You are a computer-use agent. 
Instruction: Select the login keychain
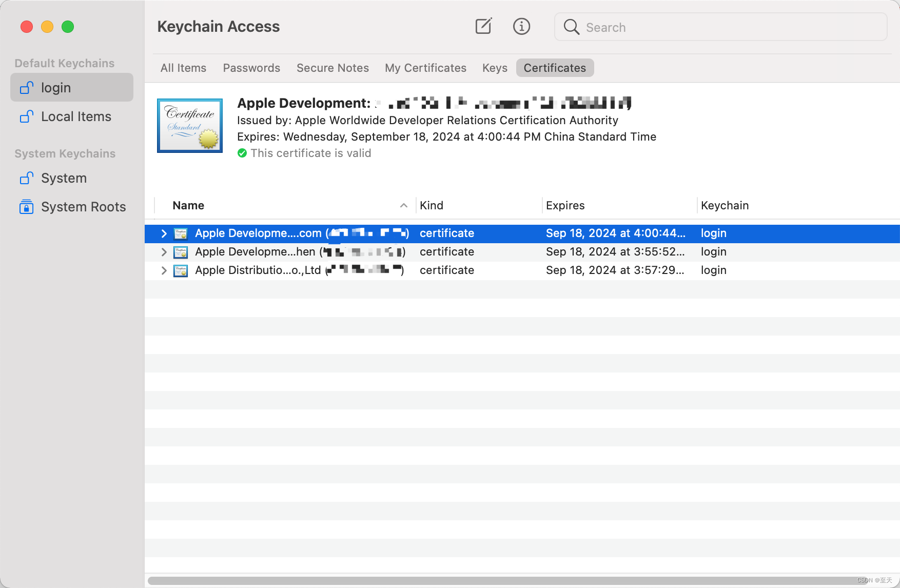72,88
